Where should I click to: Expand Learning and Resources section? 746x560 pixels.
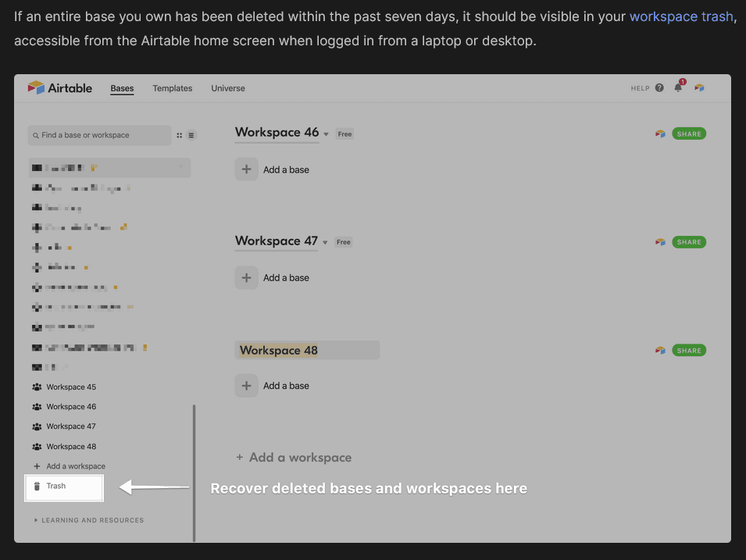click(x=36, y=520)
